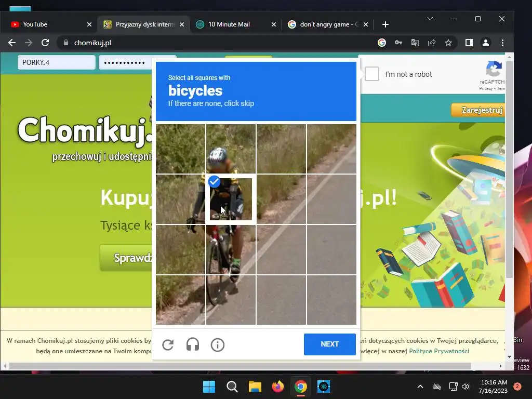Open Windows Start menu

pyautogui.click(x=209, y=387)
